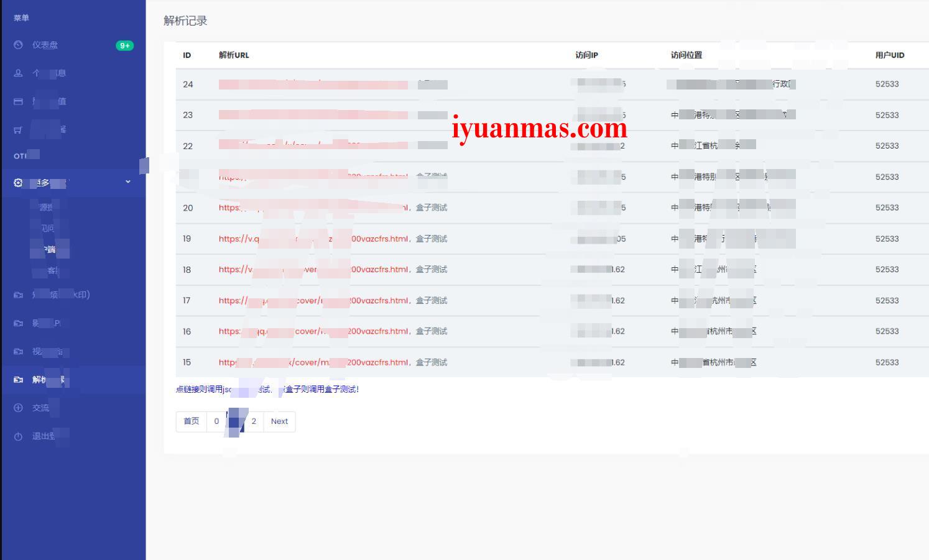Click ID cell 16
Image resolution: width=929 pixels, height=560 pixels.
(187, 331)
